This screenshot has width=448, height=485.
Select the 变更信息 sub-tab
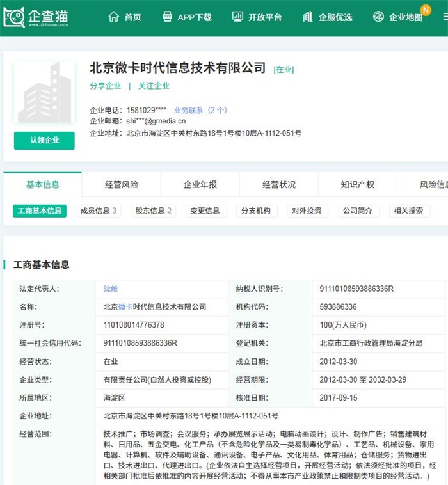tap(205, 211)
